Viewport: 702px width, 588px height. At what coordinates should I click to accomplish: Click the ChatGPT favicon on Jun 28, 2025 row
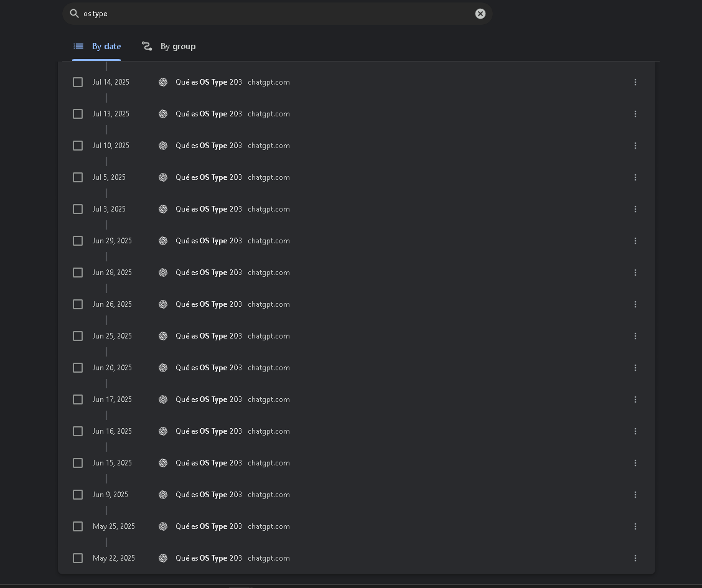[x=163, y=273]
